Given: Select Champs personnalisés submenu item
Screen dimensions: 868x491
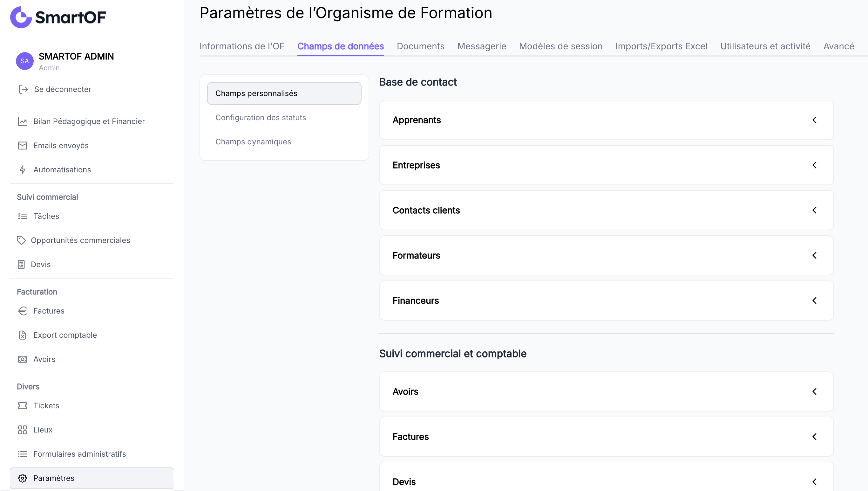Looking at the screenshot, I should click(x=284, y=93).
